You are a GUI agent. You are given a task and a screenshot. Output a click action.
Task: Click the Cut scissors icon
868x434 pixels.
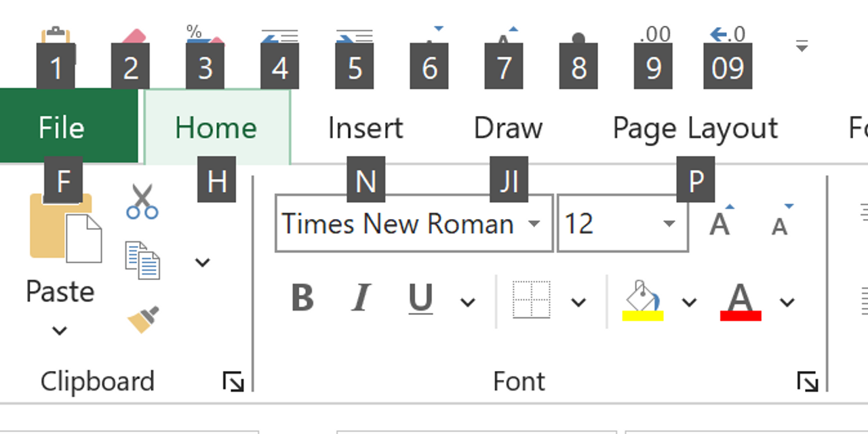click(142, 202)
